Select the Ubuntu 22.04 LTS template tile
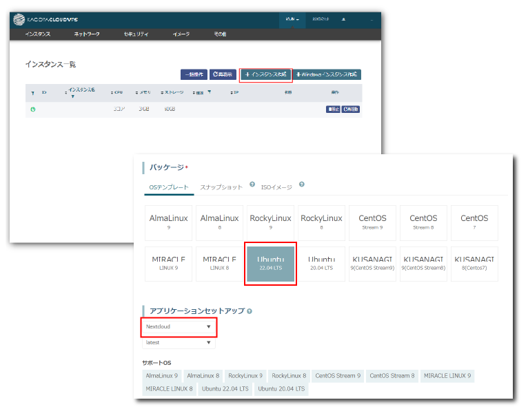528x420 pixels. [271, 264]
